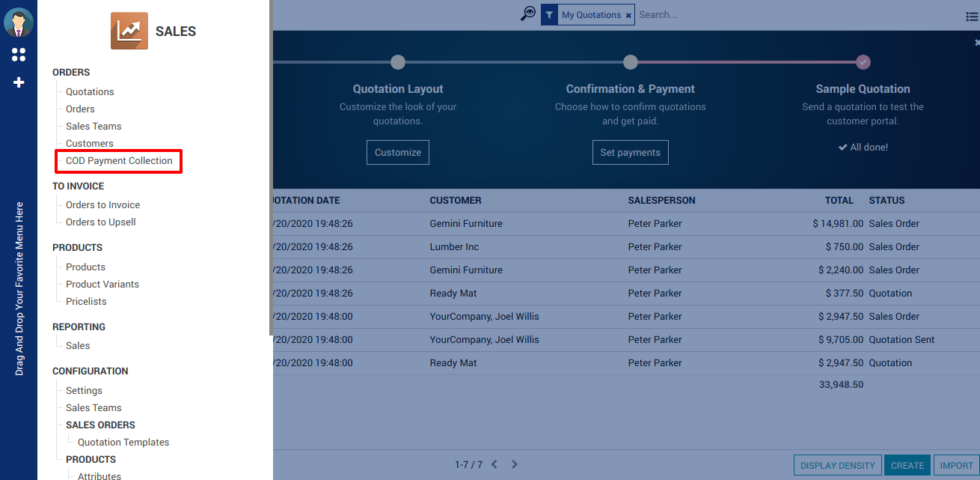Click the Set payments button

(630, 153)
